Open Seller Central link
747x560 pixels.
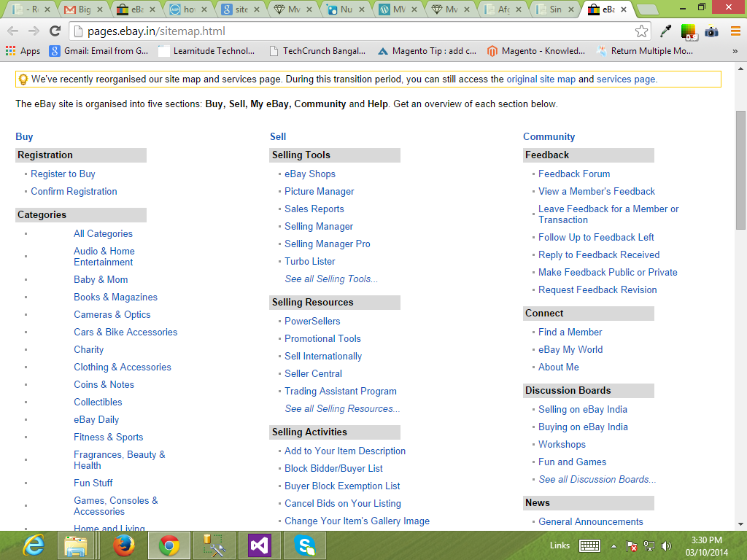click(x=313, y=374)
